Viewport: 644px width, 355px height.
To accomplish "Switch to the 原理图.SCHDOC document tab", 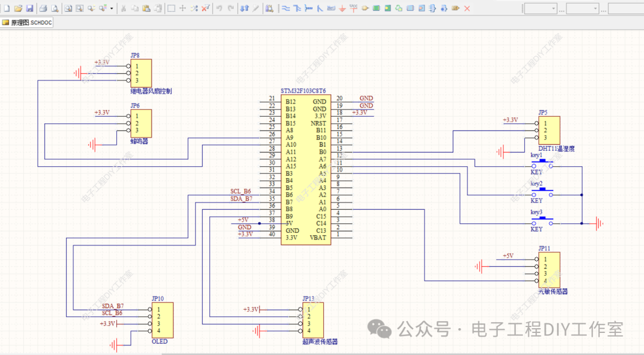I will pos(27,23).
